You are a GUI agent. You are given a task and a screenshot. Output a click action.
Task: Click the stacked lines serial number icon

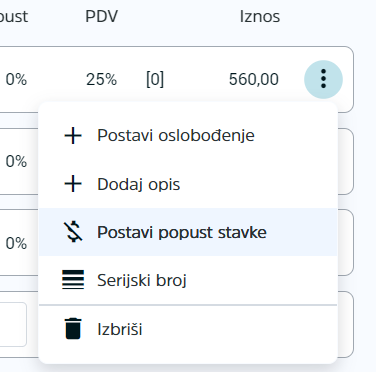[x=73, y=279]
